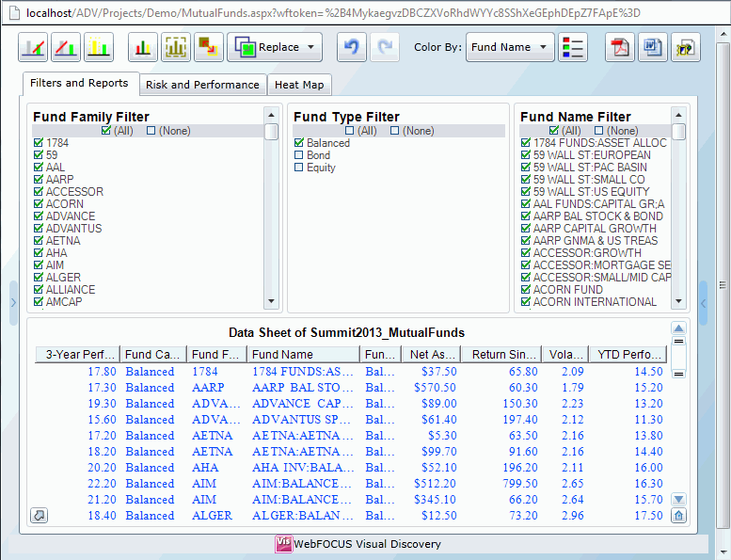Click the data sheet home icon
This screenshot has width=731, height=560.
679,516
